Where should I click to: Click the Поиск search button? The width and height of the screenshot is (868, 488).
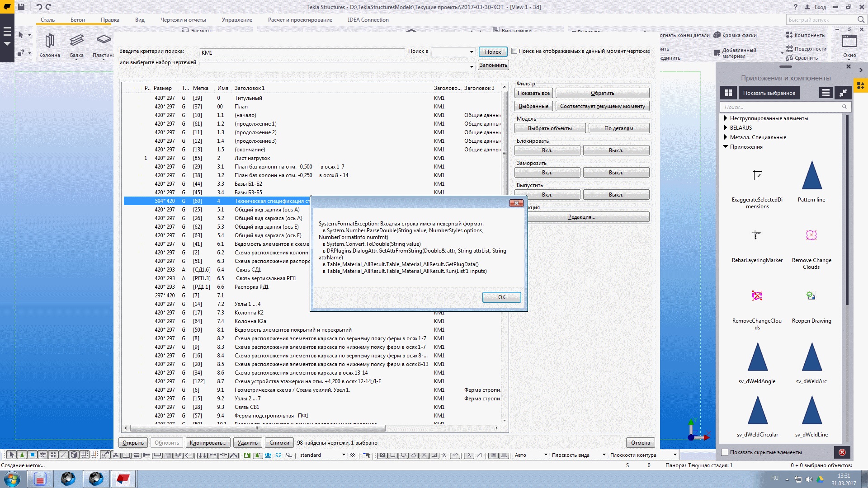pyautogui.click(x=493, y=52)
